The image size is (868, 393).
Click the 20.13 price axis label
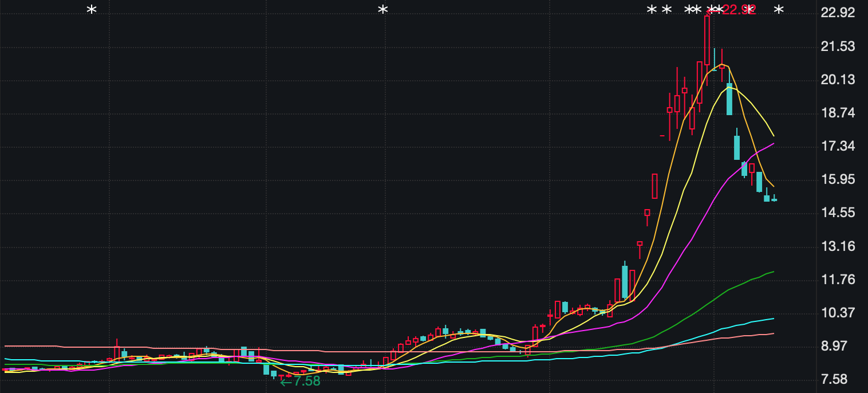(x=837, y=80)
